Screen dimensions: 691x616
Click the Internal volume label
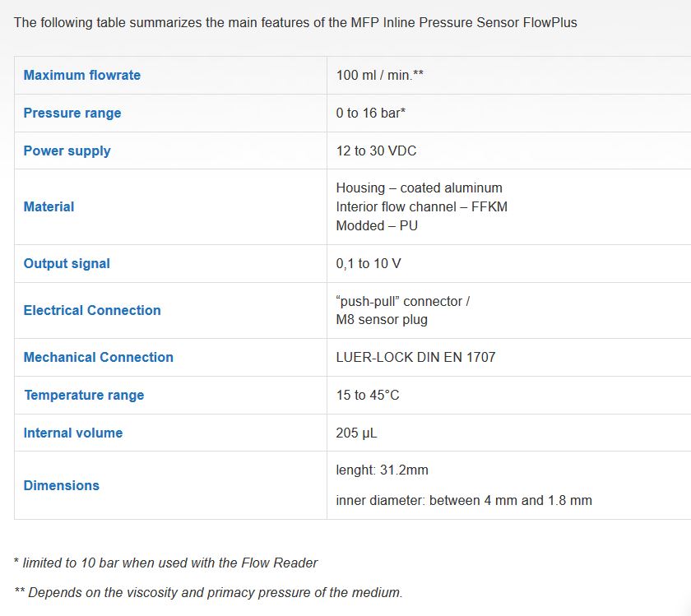pyautogui.click(x=73, y=433)
